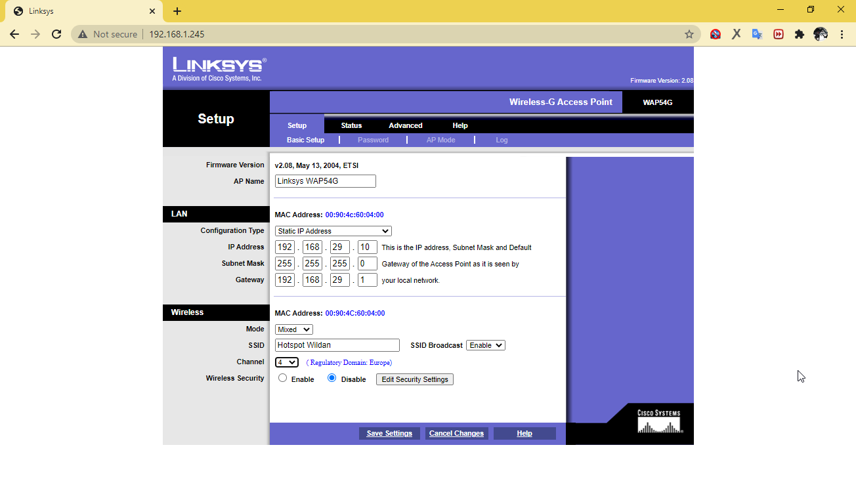Viewport: 856px width, 504px height.
Task: Click Wireless MAC Address 00:90:4C:60:04:00
Action: pos(355,313)
